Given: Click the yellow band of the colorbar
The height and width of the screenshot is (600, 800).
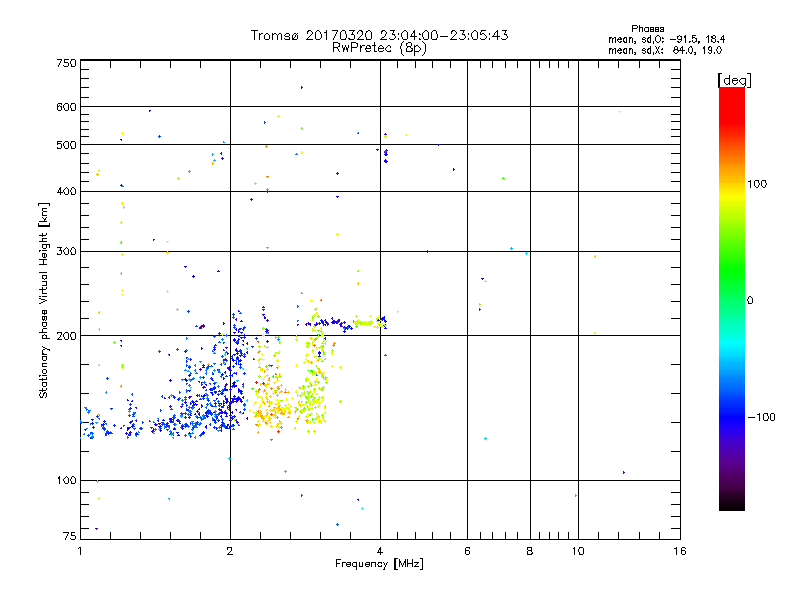Looking at the screenshot, I should 732,196.
